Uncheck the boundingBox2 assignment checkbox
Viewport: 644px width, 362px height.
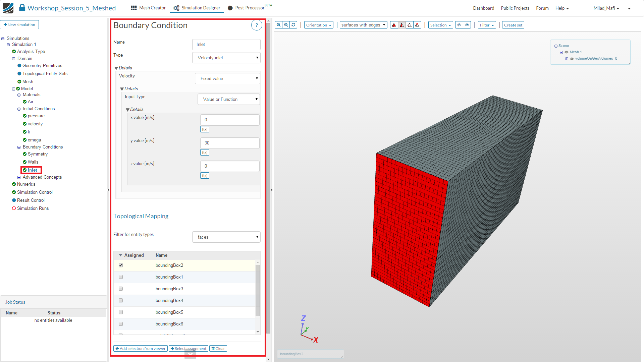(121, 265)
